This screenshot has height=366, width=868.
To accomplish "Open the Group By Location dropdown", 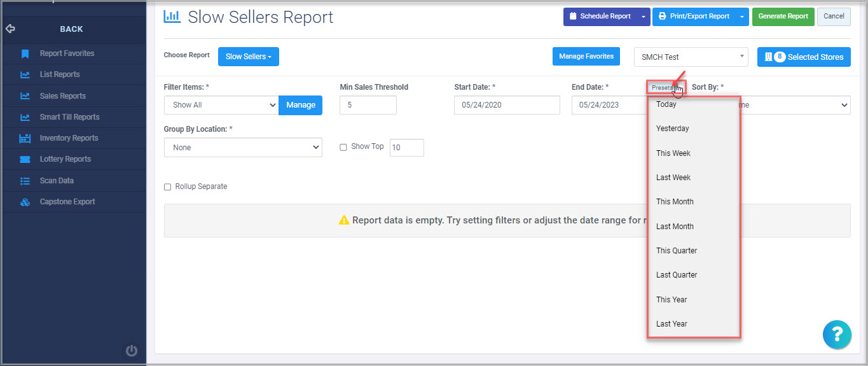I will (x=243, y=147).
